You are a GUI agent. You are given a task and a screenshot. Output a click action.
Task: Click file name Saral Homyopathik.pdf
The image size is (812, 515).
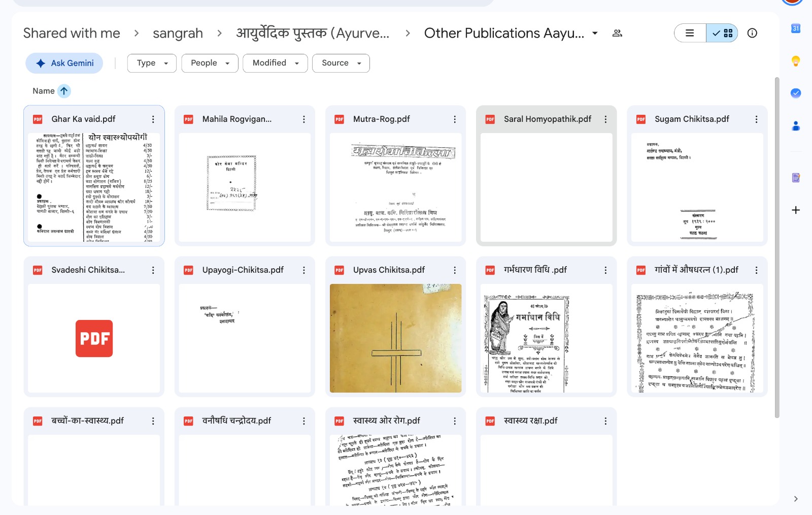pos(548,119)
